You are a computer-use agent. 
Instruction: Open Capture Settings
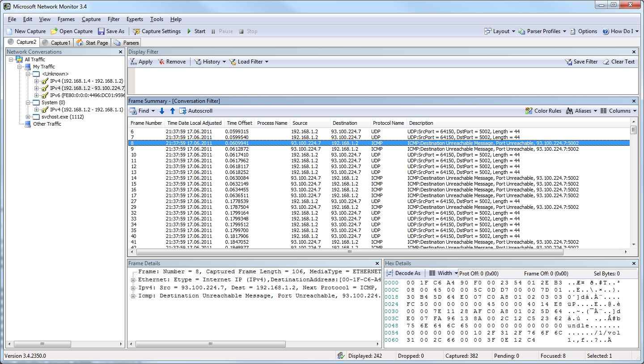click(x=157, y=31)
